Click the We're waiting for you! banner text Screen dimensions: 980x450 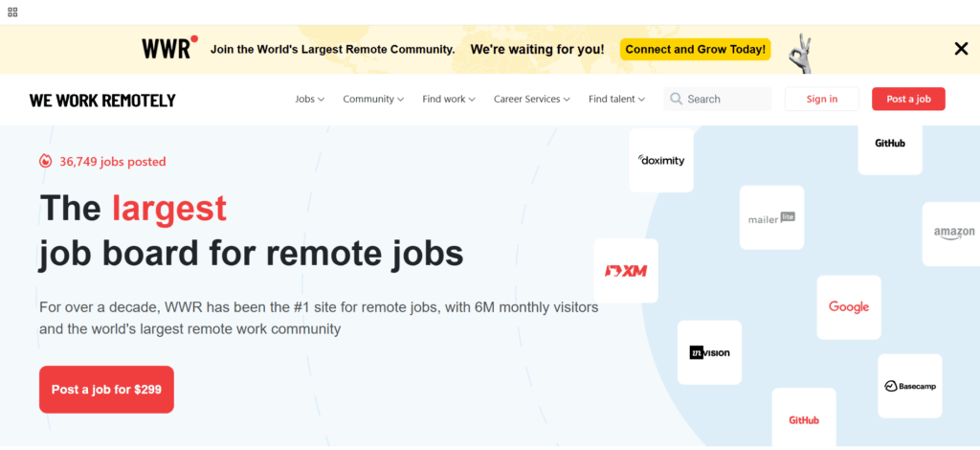(x=538, y=50)
